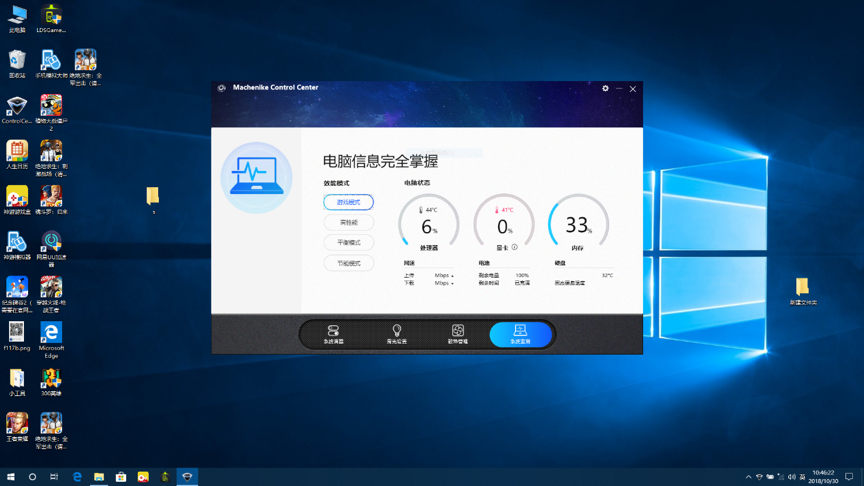Image resolution: width=864 pixels, height=486 pixels.
Task: Select 游戏模式 performance mode
Action: click(x=348, y=202)
